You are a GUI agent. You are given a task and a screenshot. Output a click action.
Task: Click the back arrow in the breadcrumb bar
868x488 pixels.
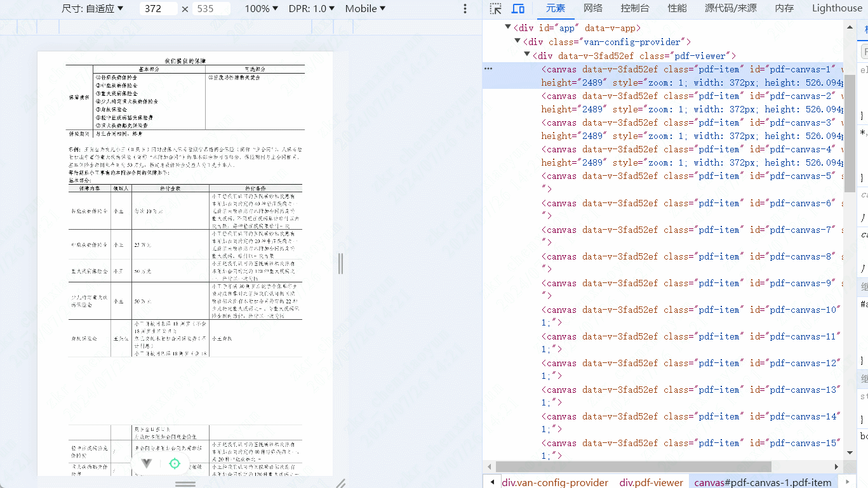tap(491, 482)
